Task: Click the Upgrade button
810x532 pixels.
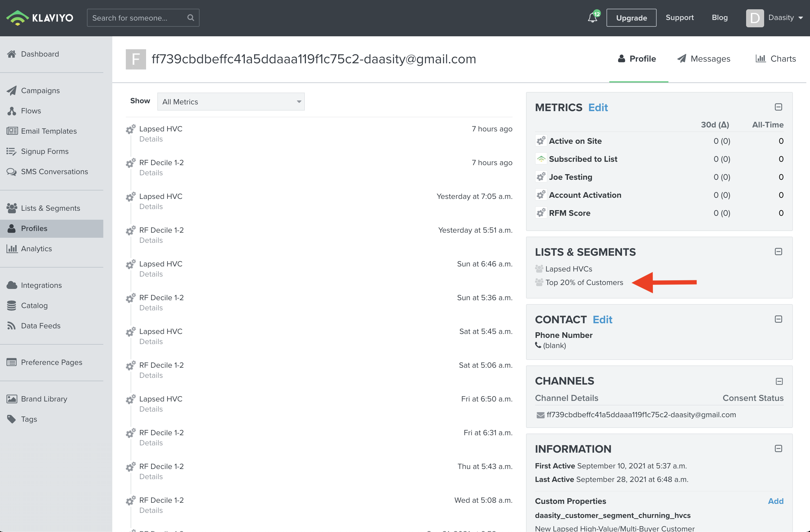Action: coord(631,18)
